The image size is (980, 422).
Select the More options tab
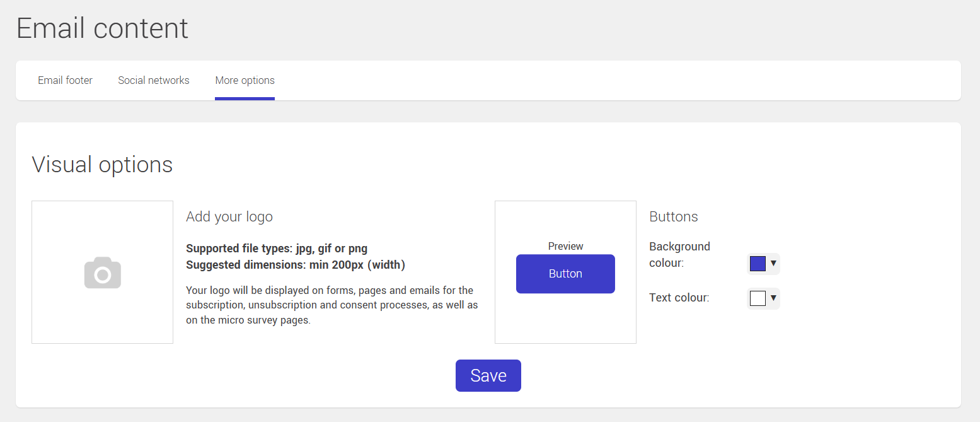pos(245,80)
